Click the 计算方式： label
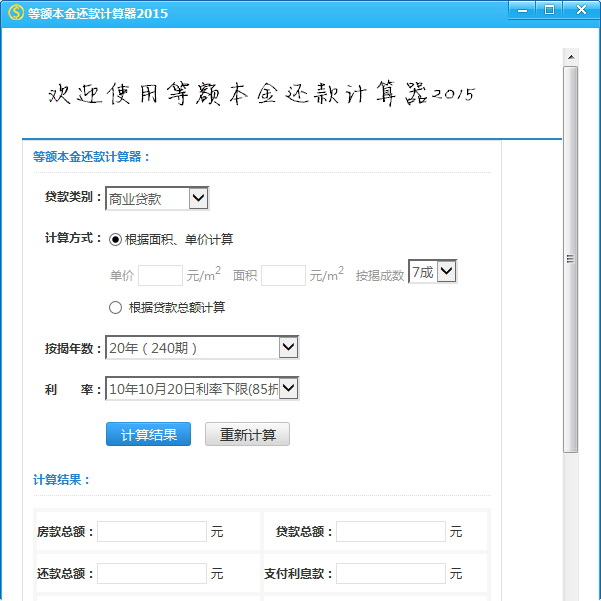This screenshot has width=601, height=601. click(73, 238)
